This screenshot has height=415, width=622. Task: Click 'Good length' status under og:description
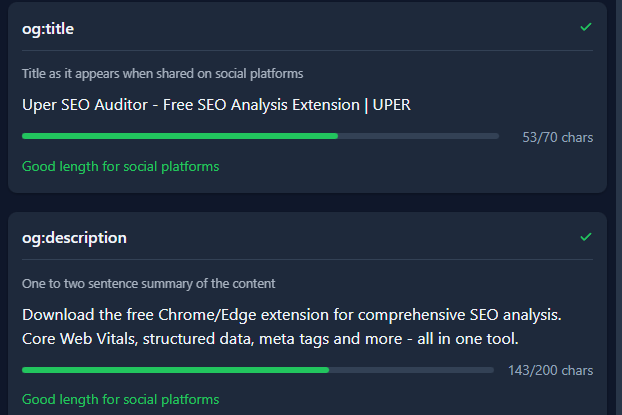tap(120, 399)
